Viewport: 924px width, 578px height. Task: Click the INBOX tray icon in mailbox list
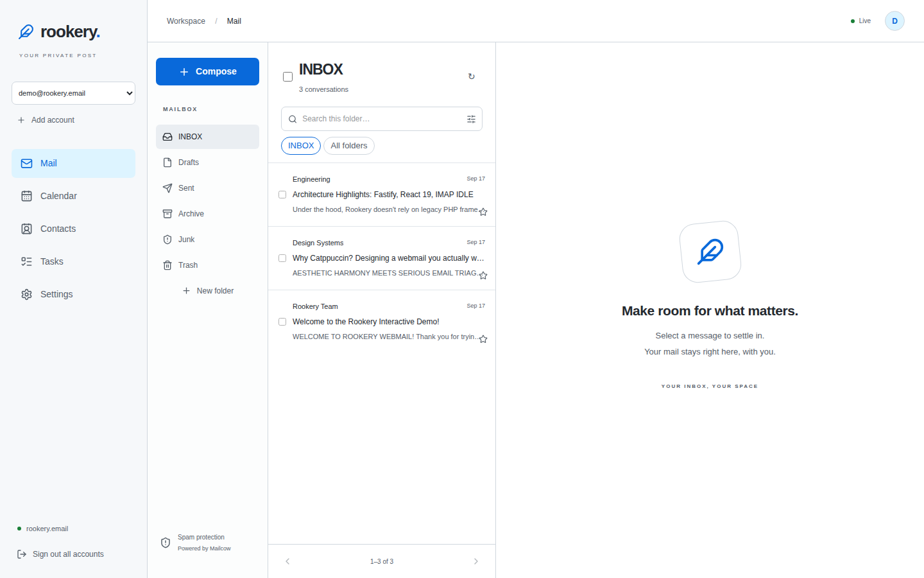[167, 137]
